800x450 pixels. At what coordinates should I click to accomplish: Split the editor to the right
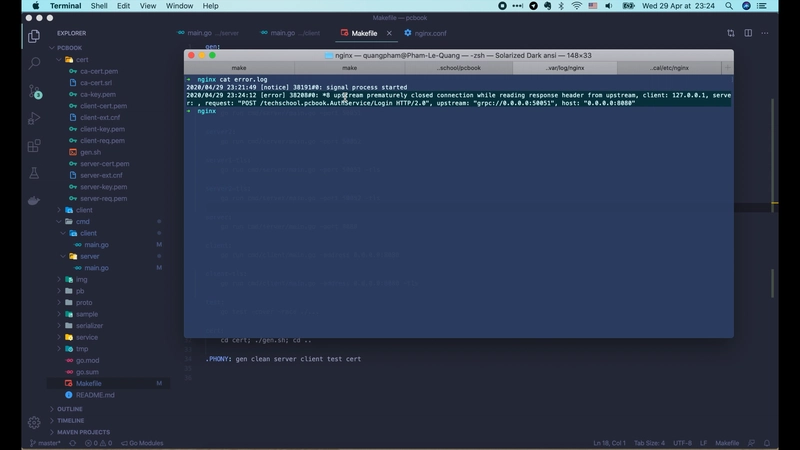(748, 33)
